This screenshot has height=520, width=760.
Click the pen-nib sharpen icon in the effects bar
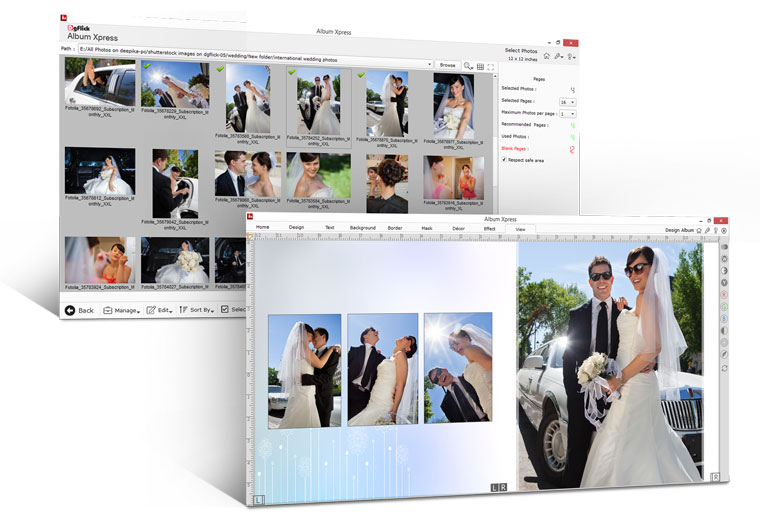[x=724, y=355]
